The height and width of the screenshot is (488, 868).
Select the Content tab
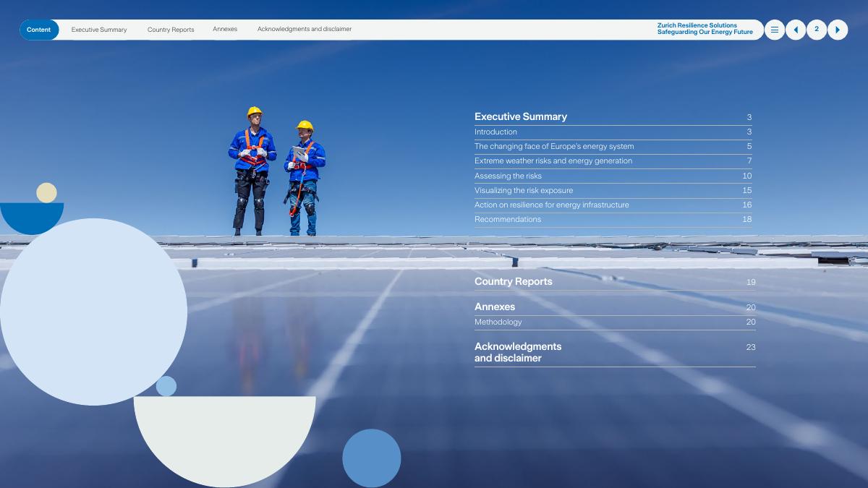pyautogui.click(x=39, y=30)
